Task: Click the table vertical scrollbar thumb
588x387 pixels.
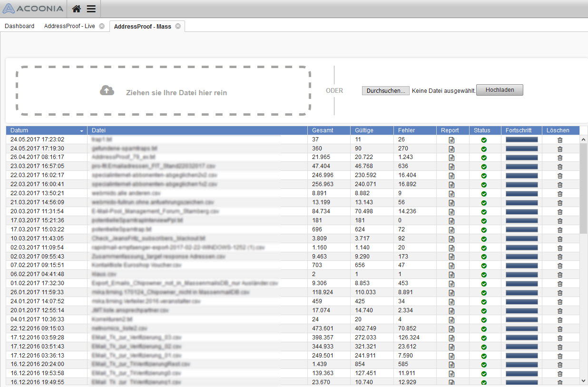Action: tap(584, 189)
